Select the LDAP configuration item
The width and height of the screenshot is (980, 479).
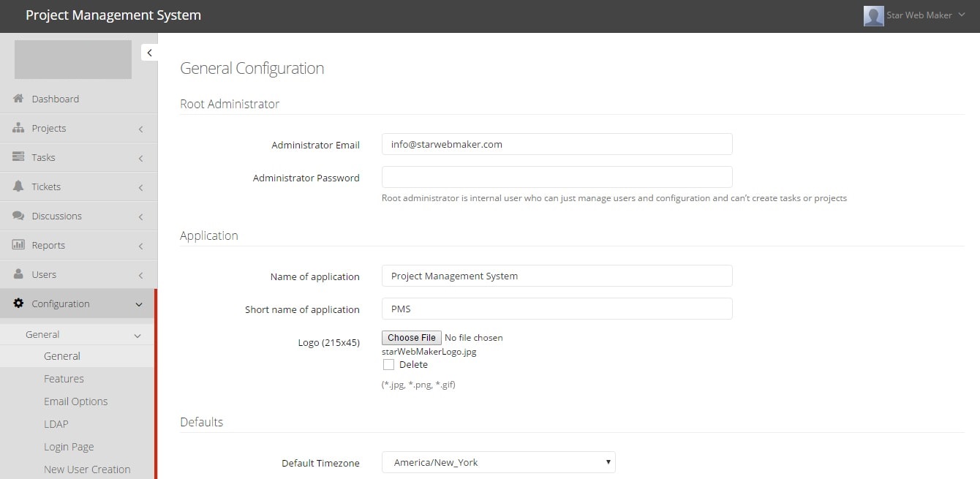pos(56,424)
